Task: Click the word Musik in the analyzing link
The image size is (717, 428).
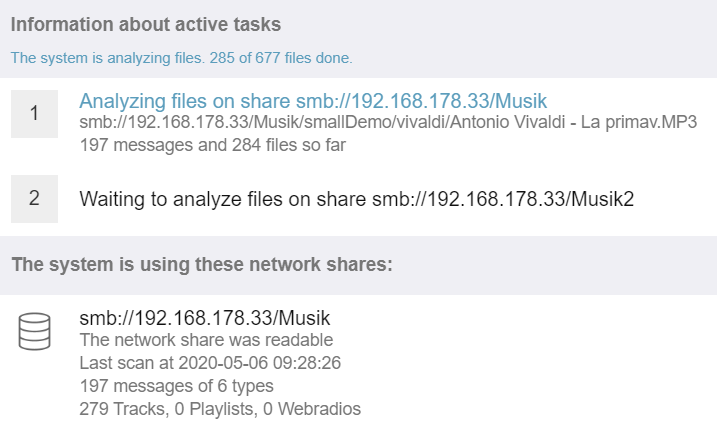Action: click(x=521, y=101)
